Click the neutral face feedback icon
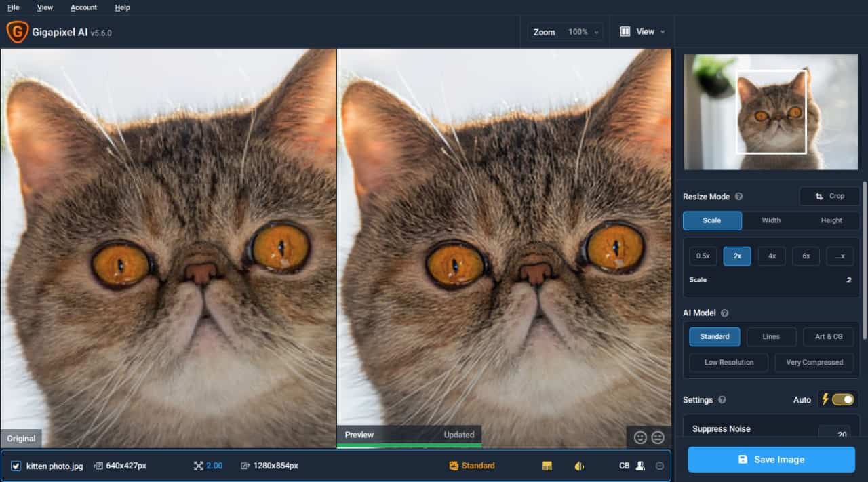Image resolution: width=868 pixels, height=482 pixels. (x=657, y=437)
